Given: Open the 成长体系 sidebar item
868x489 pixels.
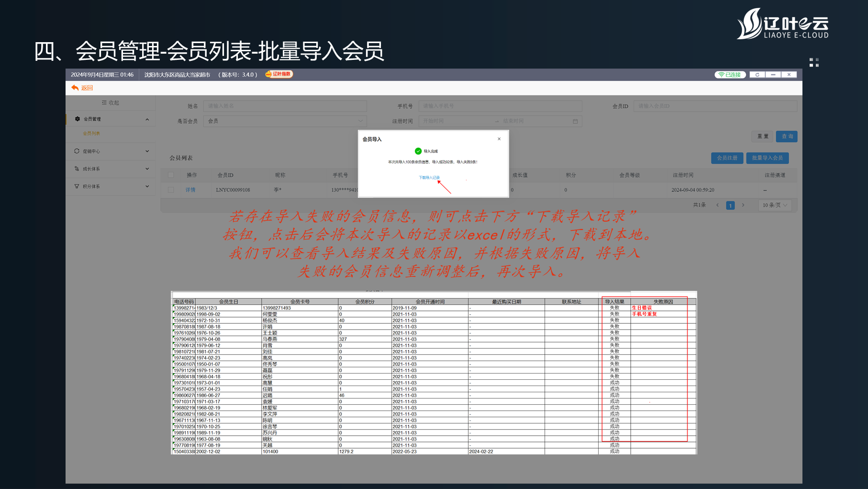Looking at the screenshot, I should pos(111,169).
